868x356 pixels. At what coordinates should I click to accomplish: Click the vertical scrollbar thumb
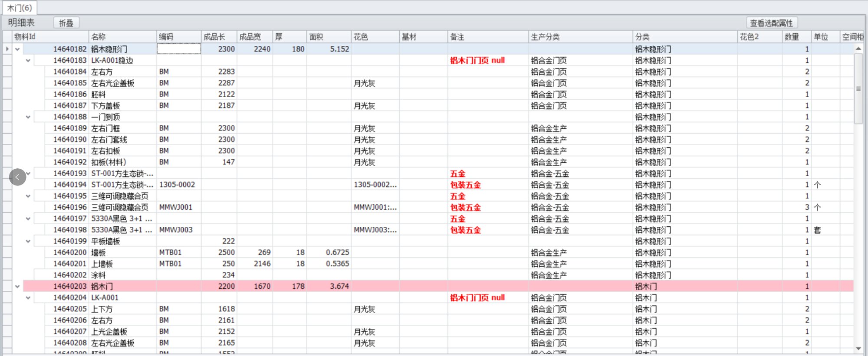click(x=858, y=88)
